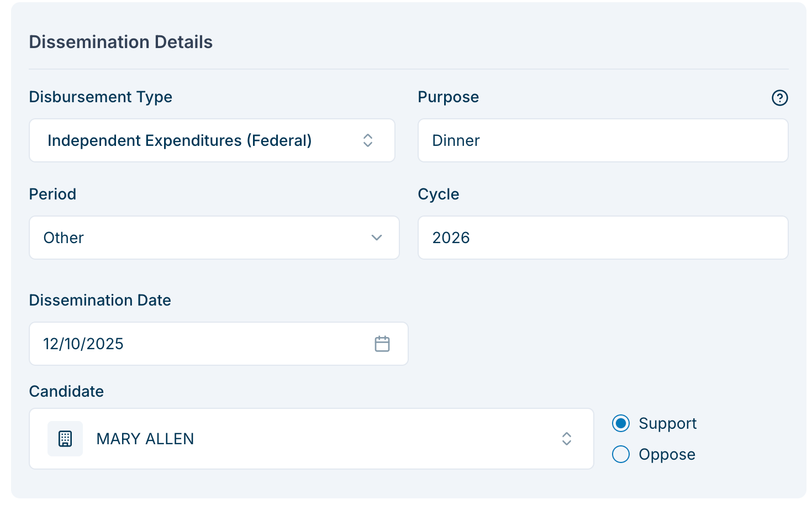Image resolution: width=812 pixels, height=505 pixels.
Task: Click the Dissemination Details heading
Action: tap(120, 42)
